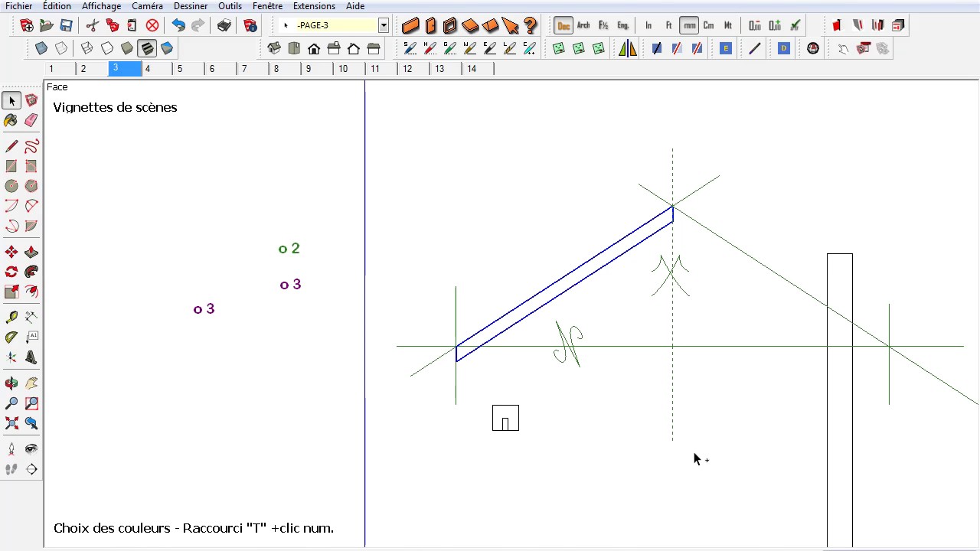Activate the Push/Pull tool

tap(31, 252)
